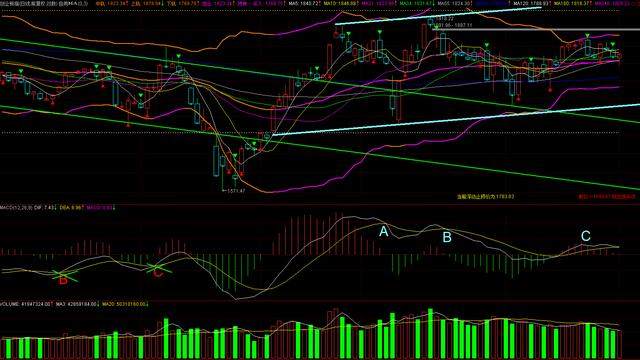The width and height of the screenshot is (640, 360).
Task: Click the yellow stop-loss price text
Action: tap(485, 197)
